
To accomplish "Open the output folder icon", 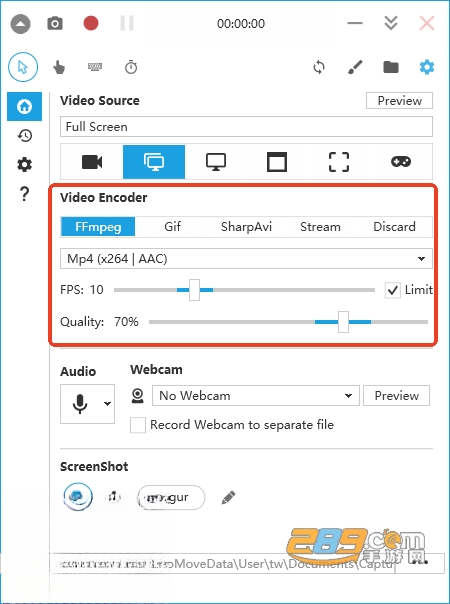I will pyautogui.click(x=391, y=67).
